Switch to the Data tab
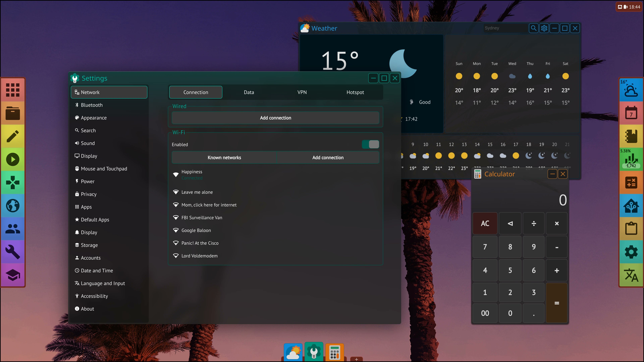Viewport: 644px width, 362px height. pyautogui.click(x=249, y=92)
